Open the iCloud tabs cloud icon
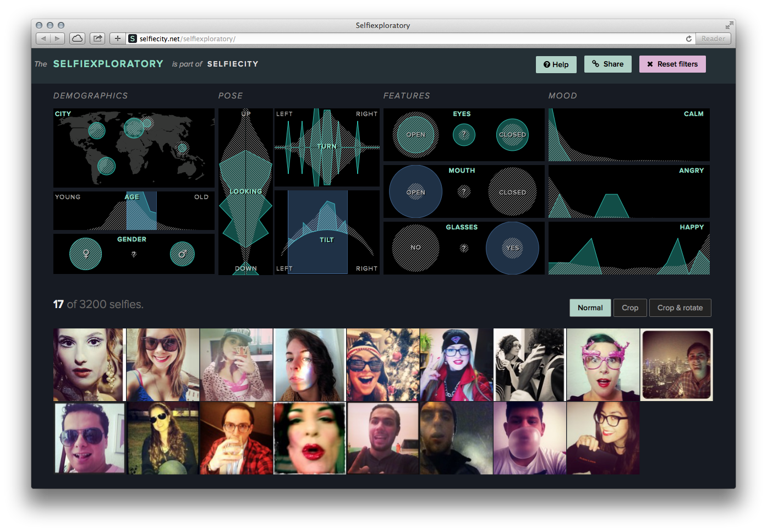 [x=78, y=39]
